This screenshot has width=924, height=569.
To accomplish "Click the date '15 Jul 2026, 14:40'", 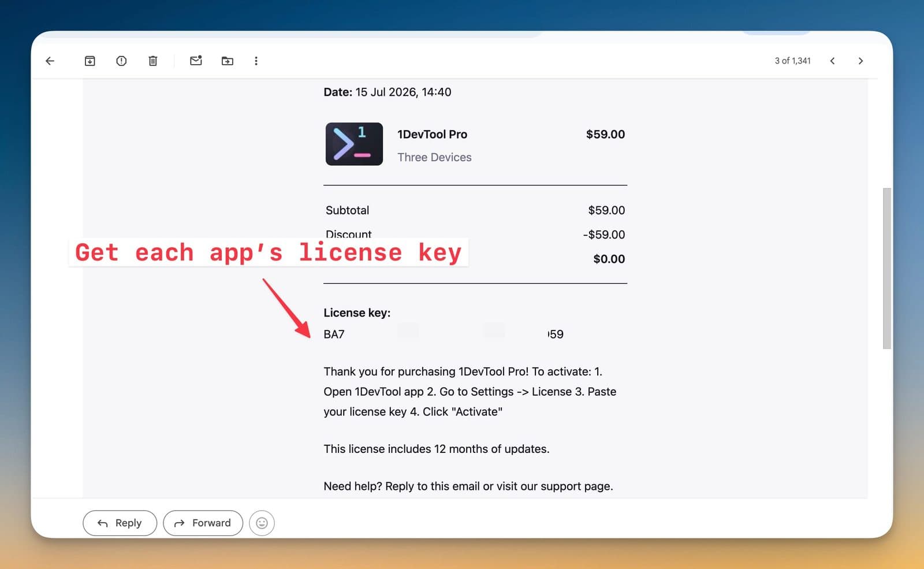I will click(403, 92).
